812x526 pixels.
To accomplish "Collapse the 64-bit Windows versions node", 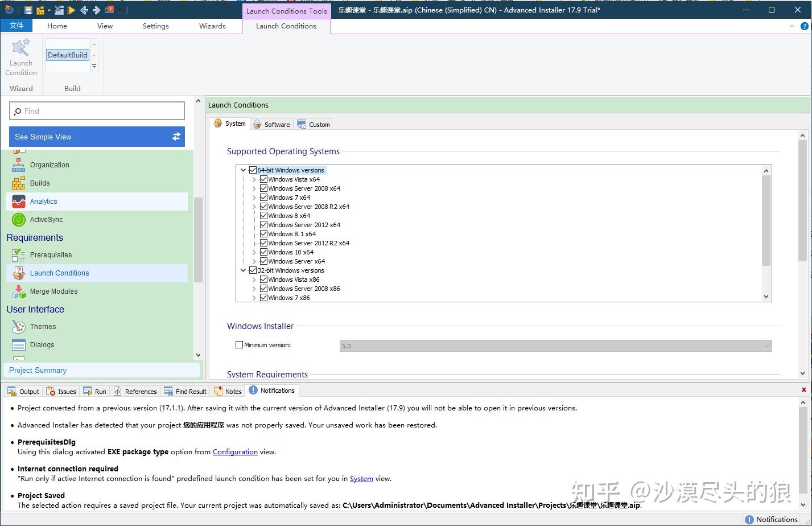I will pyautogui.click(x=244, y=170).
